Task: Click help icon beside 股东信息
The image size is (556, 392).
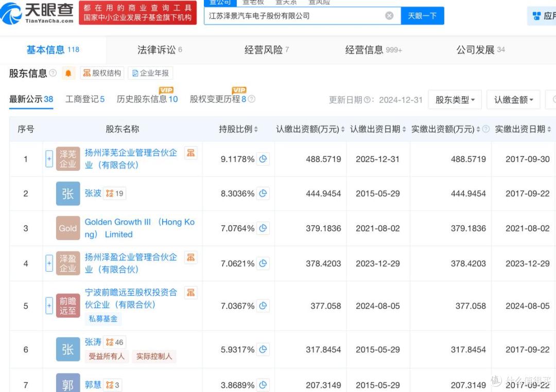Action: click(x=53, y=73)
